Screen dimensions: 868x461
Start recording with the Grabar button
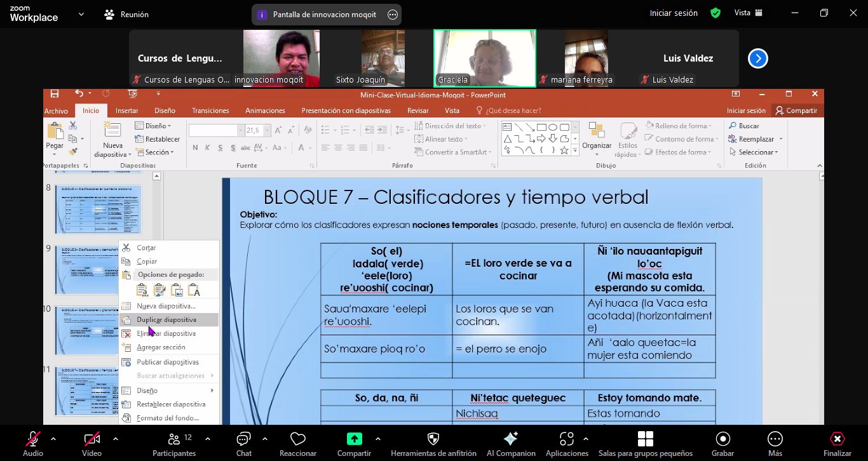[x=722, y=439]
